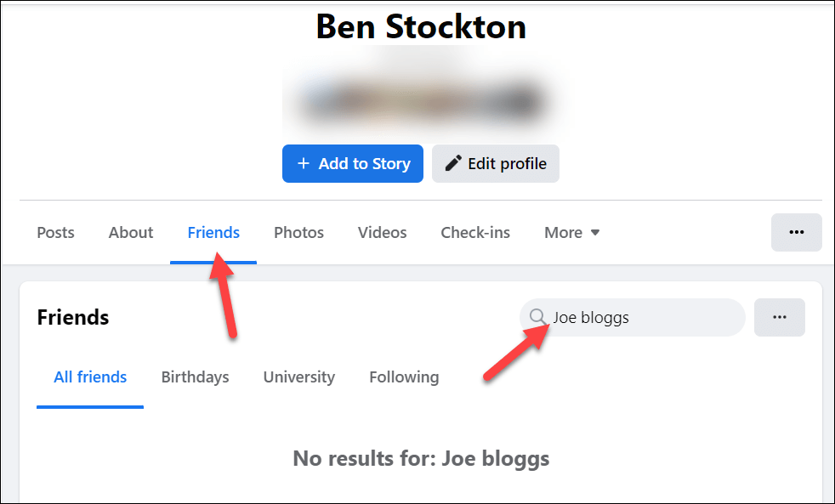Image resolution: width=835 pixels, height=504 pixels.
Task: Expand the More tab dropdown
Action: click(x=571, y=232)
